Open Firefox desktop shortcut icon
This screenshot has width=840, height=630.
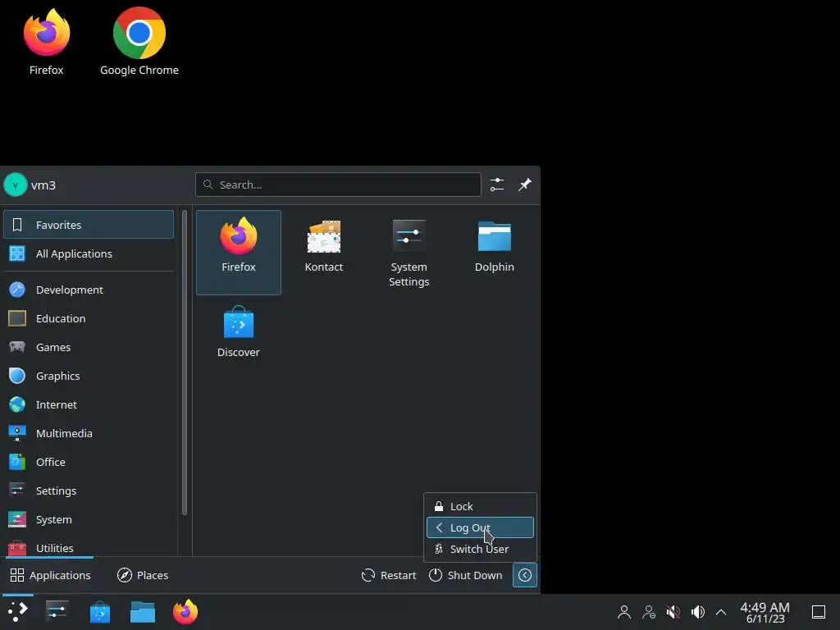coord(47,33)
